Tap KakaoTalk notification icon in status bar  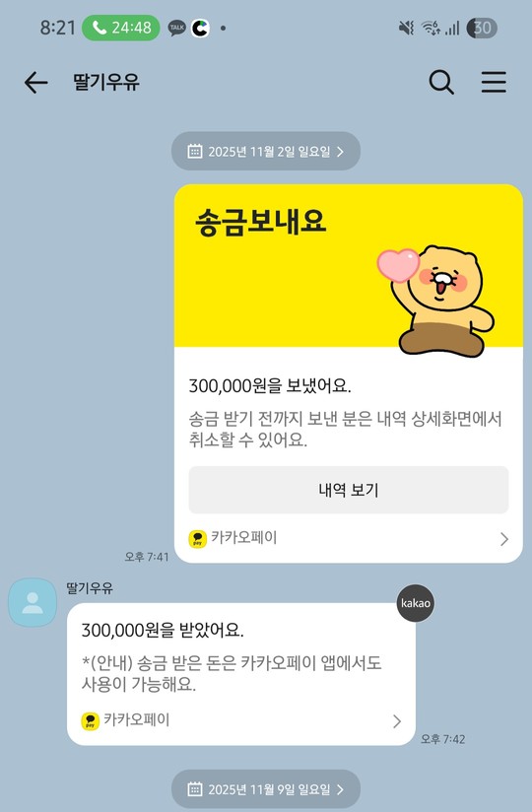[177, 28]
